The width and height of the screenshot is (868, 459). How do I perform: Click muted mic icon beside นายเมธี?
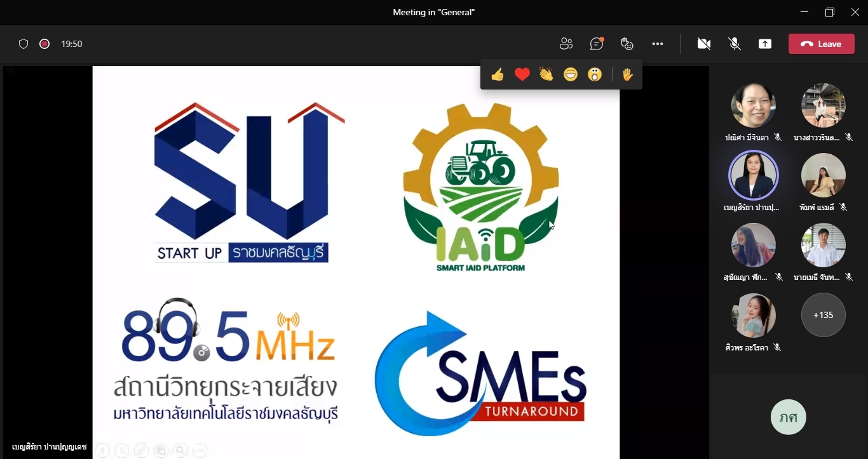pos(850,277)
